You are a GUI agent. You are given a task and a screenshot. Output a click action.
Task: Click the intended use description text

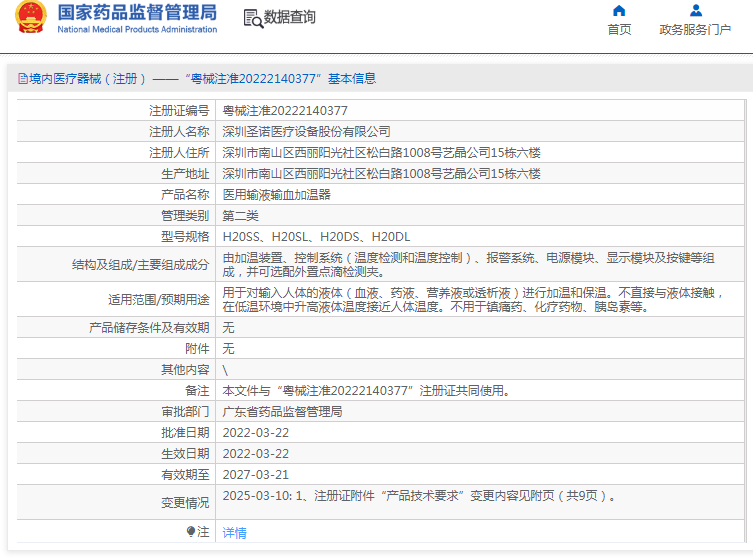473,300
